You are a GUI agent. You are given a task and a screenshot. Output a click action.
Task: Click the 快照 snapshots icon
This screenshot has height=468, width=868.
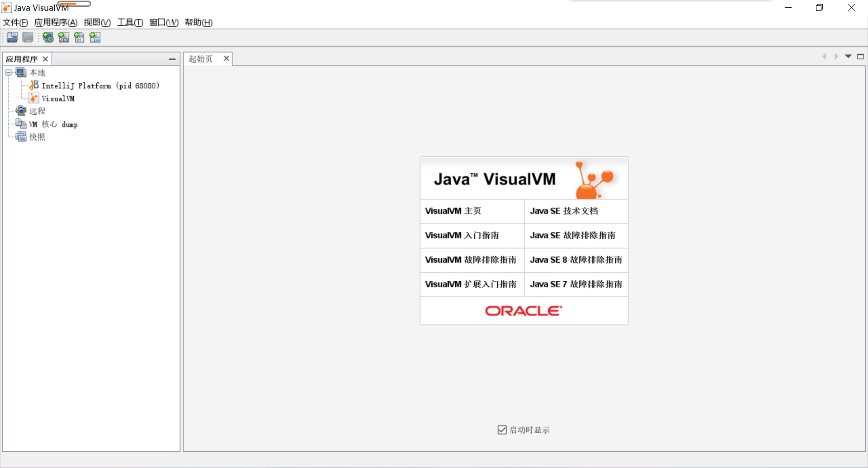pyautogui.click(x=21, y=137)
